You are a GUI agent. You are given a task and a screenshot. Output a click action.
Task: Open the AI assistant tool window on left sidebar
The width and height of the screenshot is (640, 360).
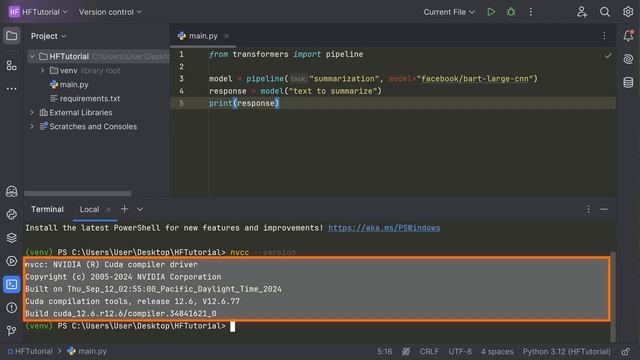coord(11,191)
